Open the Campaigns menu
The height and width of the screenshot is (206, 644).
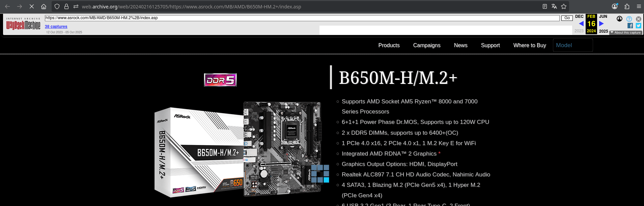[427, 45]
